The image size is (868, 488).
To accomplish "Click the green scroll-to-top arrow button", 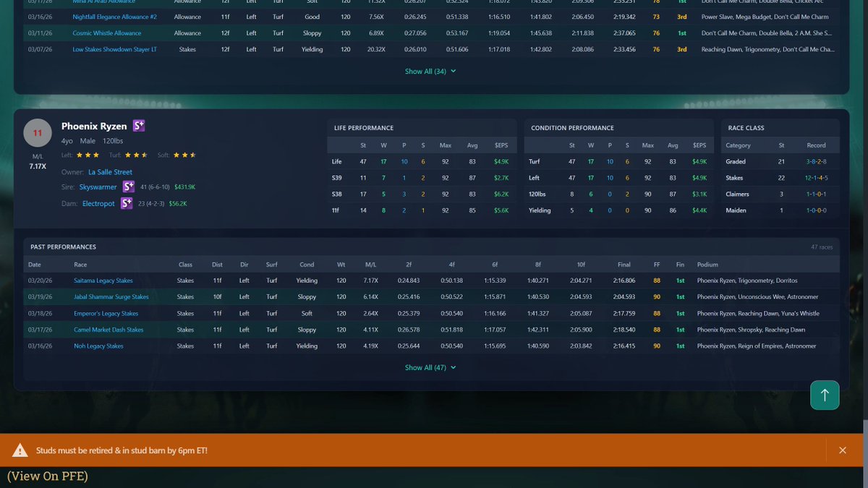I will click(825, 395).
